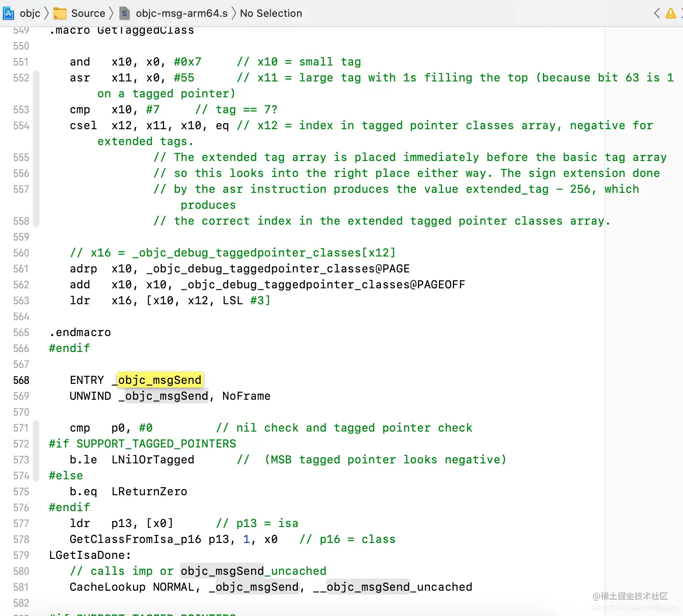Open the Source folder icon in breadcrumb
This screenshot has width=683, height=616.
click(60, 13)
